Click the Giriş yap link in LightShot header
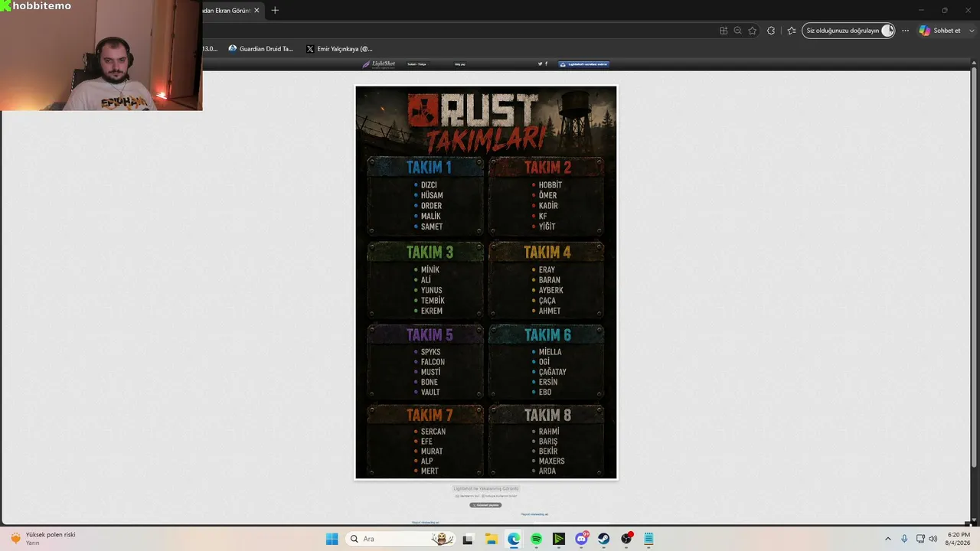This screenshot has height=551, width=980. click(x=459, y=64)
